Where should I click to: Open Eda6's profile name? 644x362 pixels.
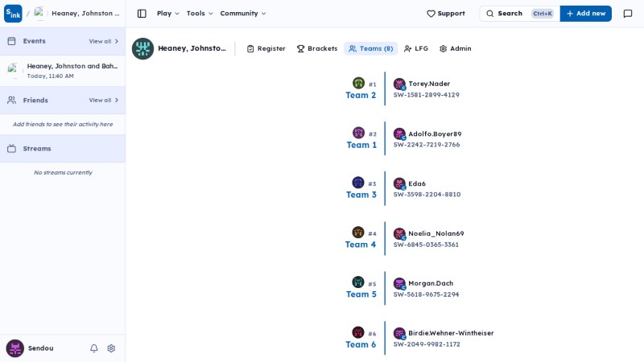click(x=417, y=183)
